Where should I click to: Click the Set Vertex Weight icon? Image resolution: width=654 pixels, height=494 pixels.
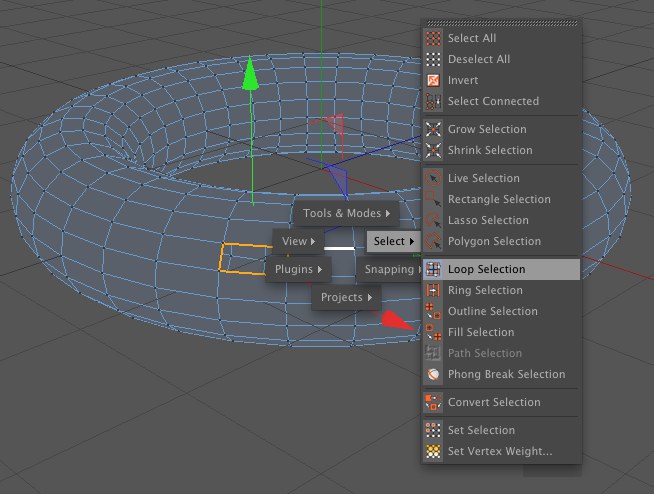[x=433, y=451]
